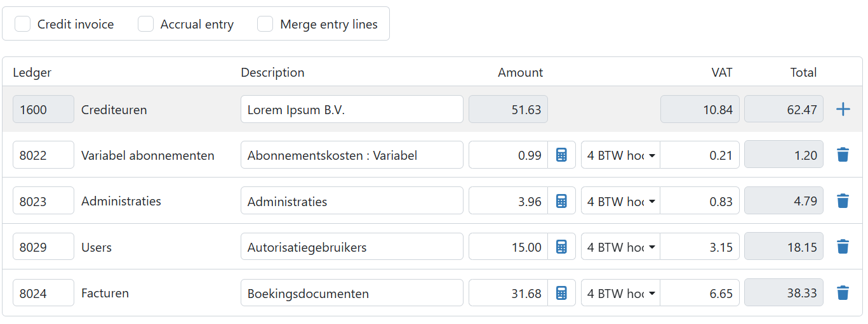
Task: Focus the Boekingsdocumenten description field
Action: pos(352,292)
